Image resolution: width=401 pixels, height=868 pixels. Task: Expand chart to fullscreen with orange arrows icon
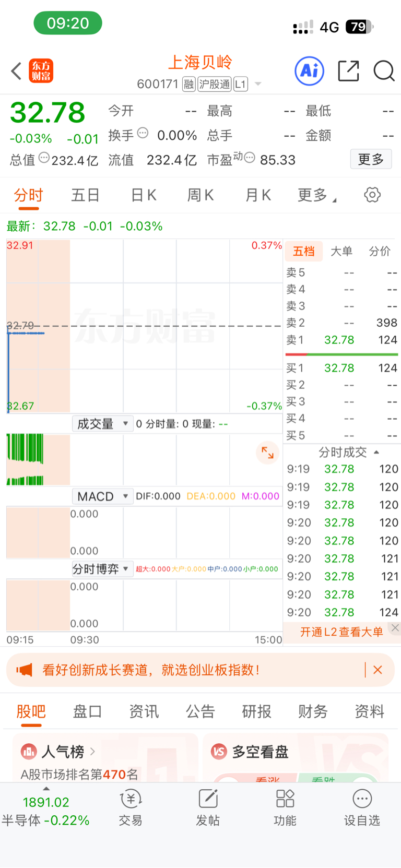[267, 453]
